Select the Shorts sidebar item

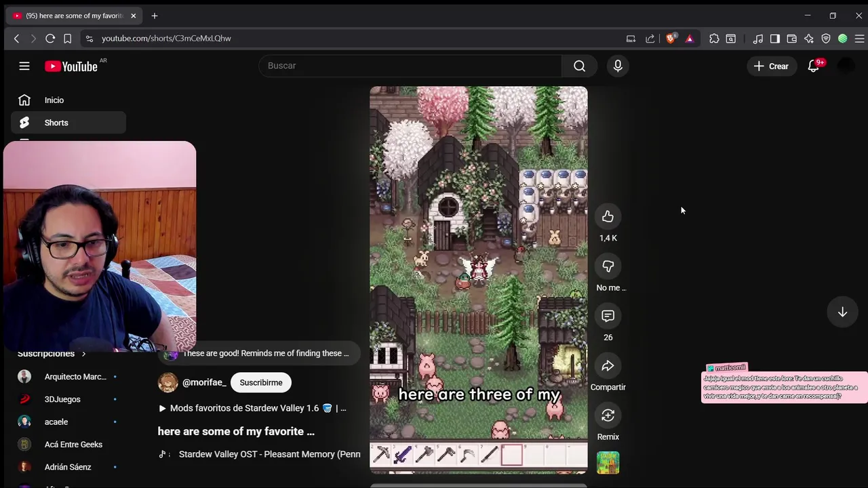click(x=68, y=123)
